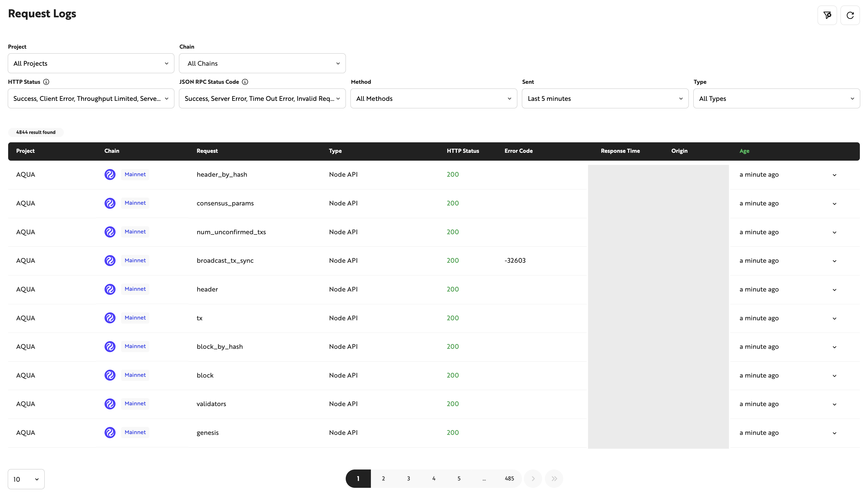Open the Chain dropdown

[x=262, y=63]
